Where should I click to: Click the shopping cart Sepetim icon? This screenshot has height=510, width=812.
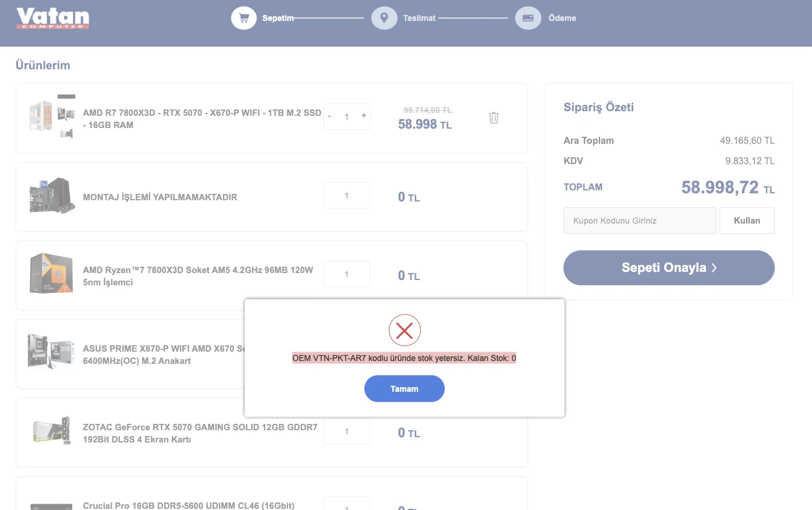[x=244, y=18]
